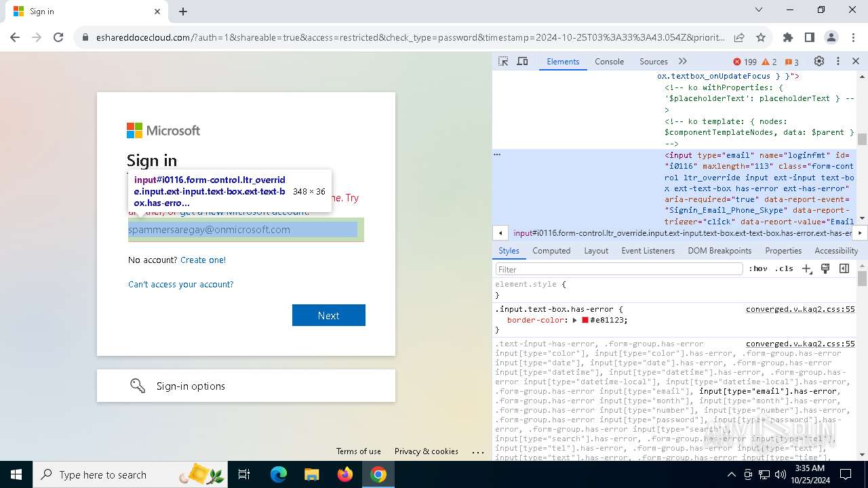Open the DOM Breakpoints tab

pos(719,251)
